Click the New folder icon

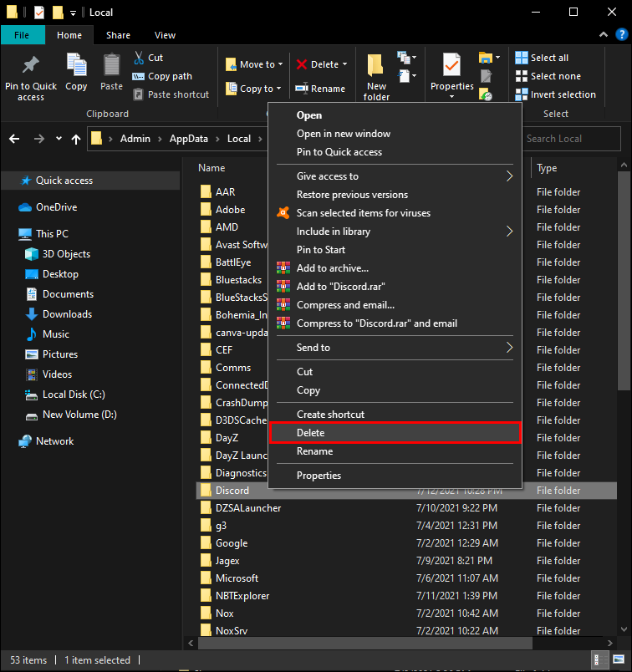pos(375,65)
